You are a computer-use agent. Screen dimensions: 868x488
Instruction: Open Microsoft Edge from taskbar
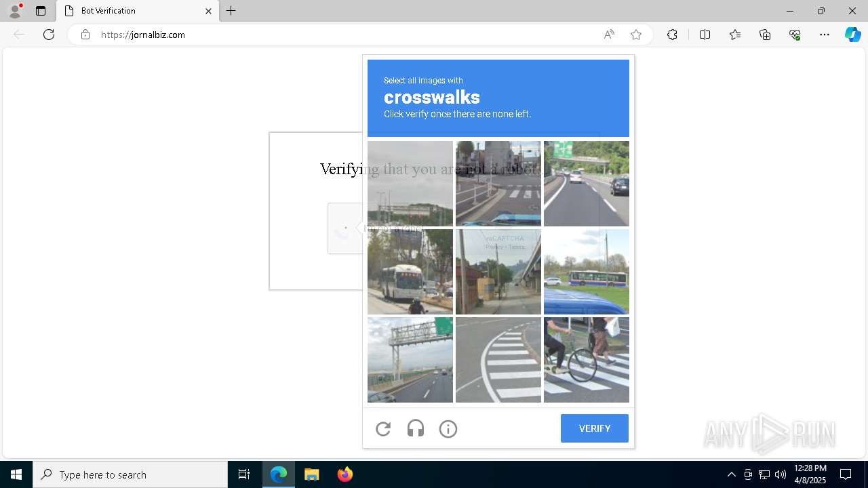[x=279, y=474]
